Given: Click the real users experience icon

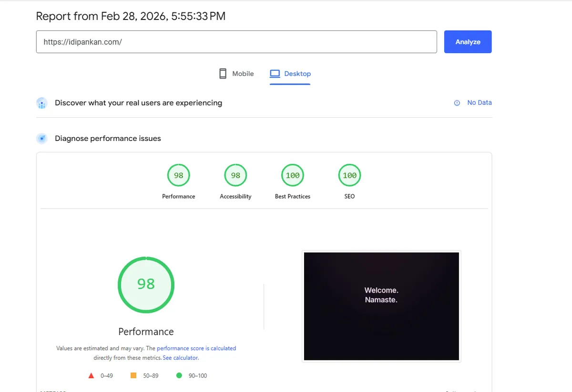Looking at the screenshot, I should coord(42,103).
